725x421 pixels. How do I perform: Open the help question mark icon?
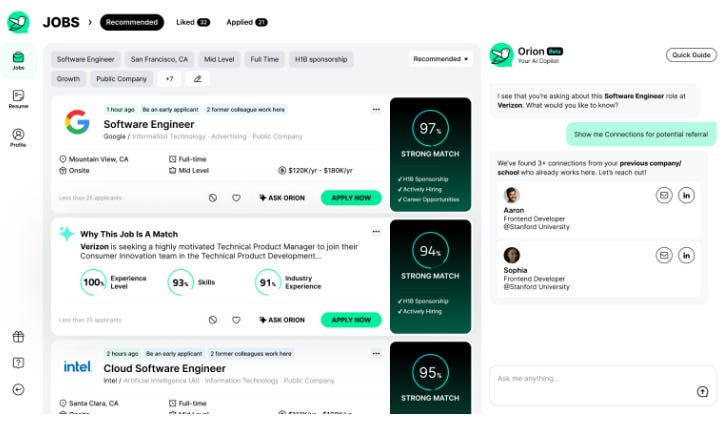[18, 363]
